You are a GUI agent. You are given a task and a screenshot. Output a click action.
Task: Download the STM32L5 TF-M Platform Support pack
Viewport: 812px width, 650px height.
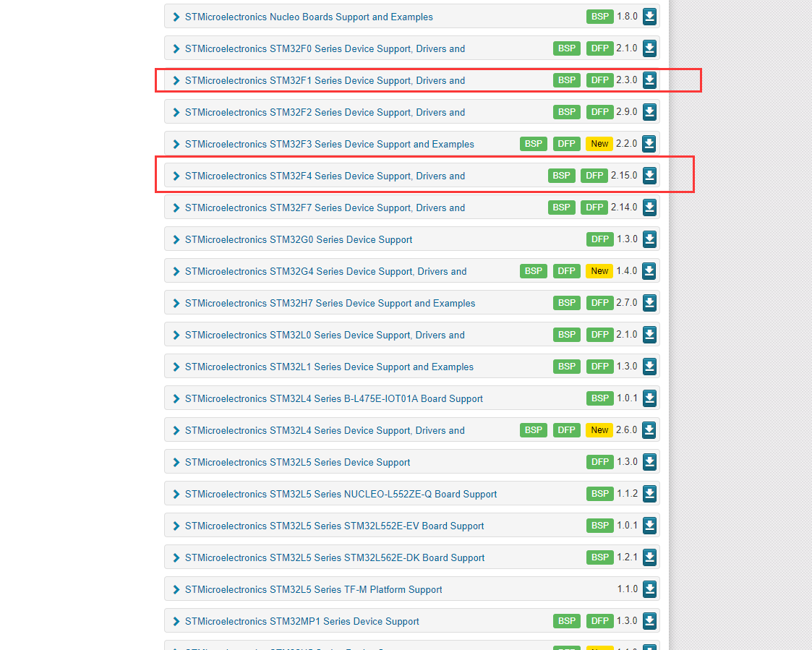(x=649, y=589)
